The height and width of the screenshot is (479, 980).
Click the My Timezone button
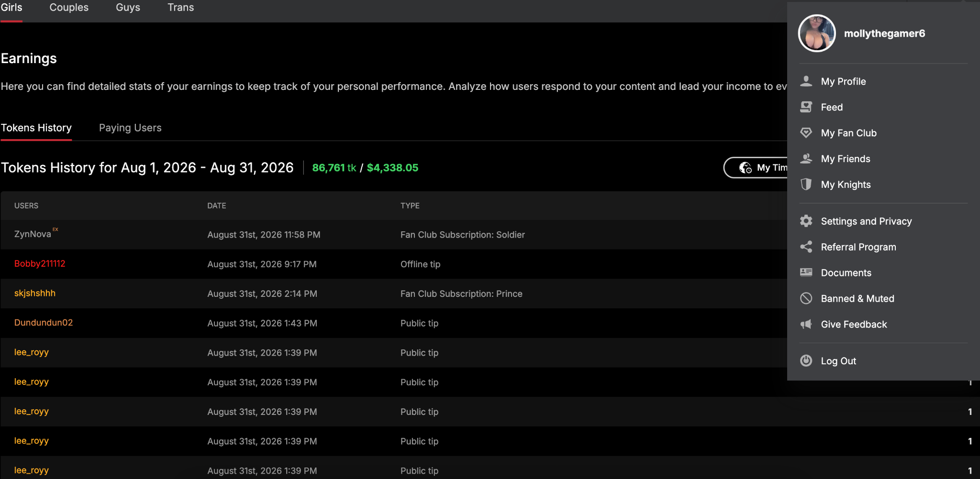pos(756,168)
